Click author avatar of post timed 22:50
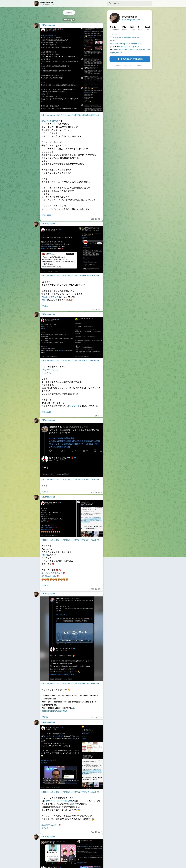 [x=36, y=722]
